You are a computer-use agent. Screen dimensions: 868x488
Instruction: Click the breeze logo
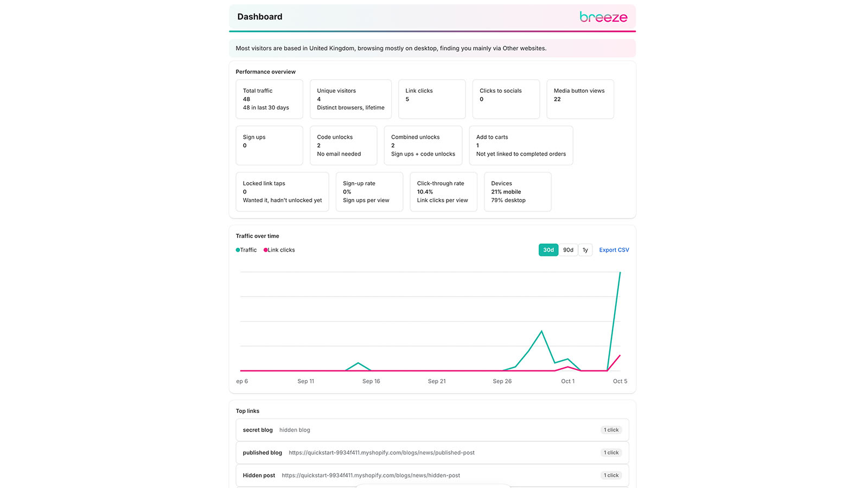click(x=603, y=17)
